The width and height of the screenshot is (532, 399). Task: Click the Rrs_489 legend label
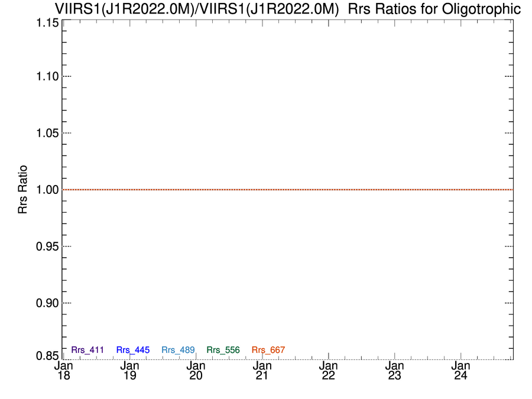tap(178, 350)
